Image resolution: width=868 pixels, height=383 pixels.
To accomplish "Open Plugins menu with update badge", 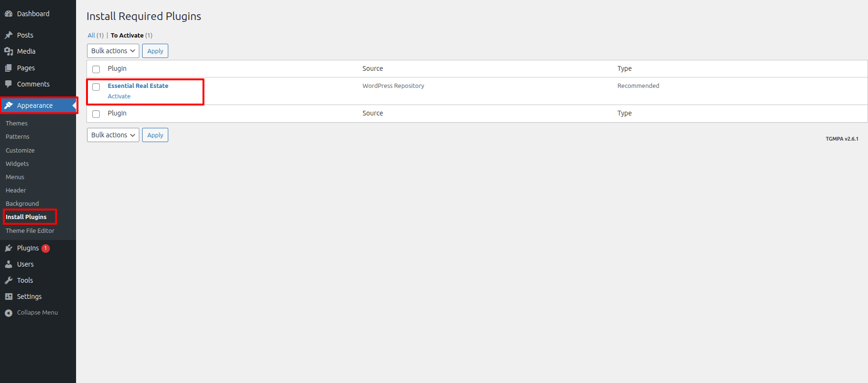I will coord(28,248).
